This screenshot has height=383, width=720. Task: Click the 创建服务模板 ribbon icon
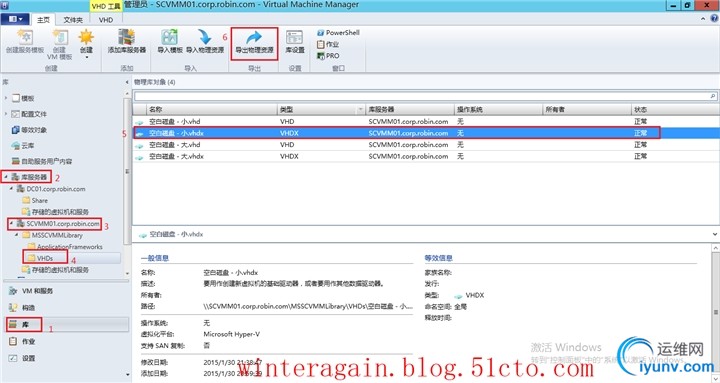click(25, 41)
